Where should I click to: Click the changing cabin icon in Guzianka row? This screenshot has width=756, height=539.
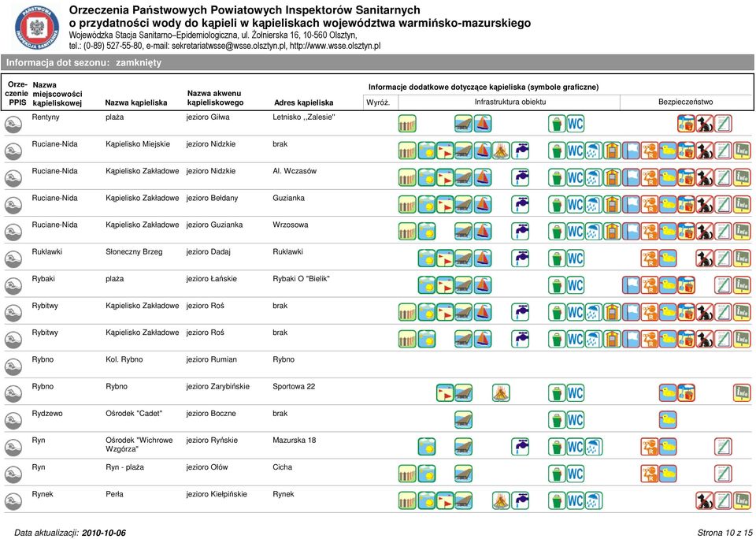coord(613,205)
